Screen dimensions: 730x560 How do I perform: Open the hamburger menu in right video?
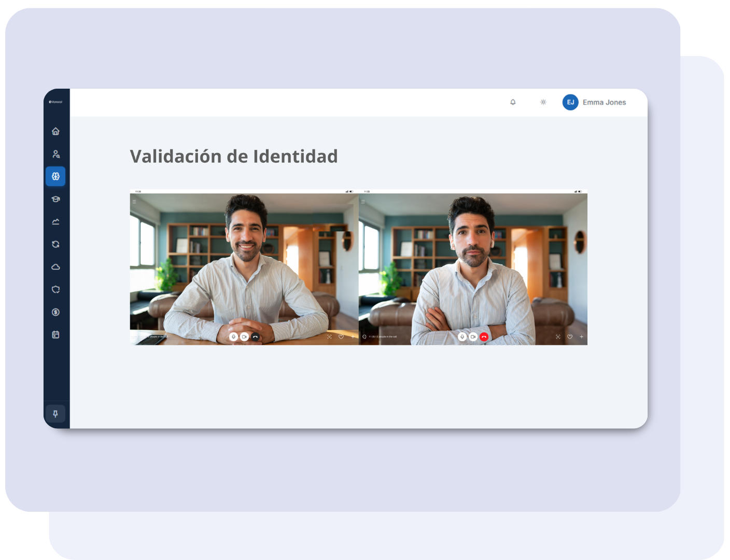click(363, 202)
